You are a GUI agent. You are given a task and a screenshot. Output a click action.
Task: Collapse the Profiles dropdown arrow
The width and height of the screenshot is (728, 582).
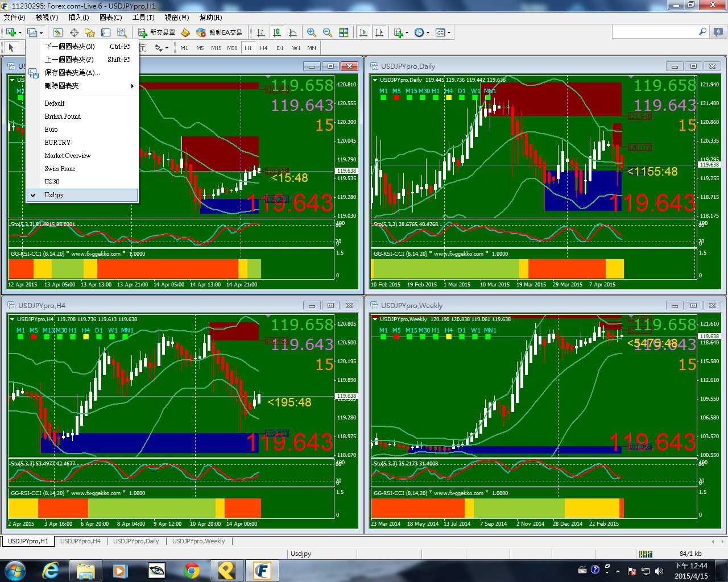41,32
